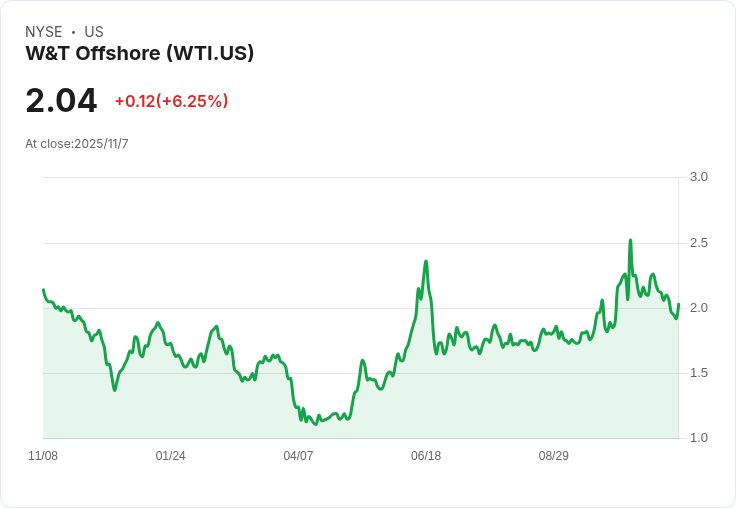Click the 04/07 date label on axis
This screenshot has width=736, height=508.
pos(298,455)
